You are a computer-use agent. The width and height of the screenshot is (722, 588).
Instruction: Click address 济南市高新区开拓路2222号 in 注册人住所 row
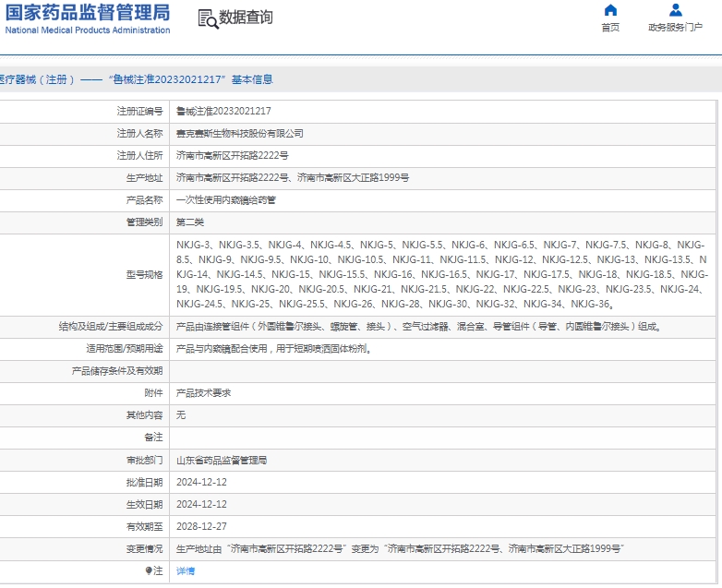pos(232,156)
